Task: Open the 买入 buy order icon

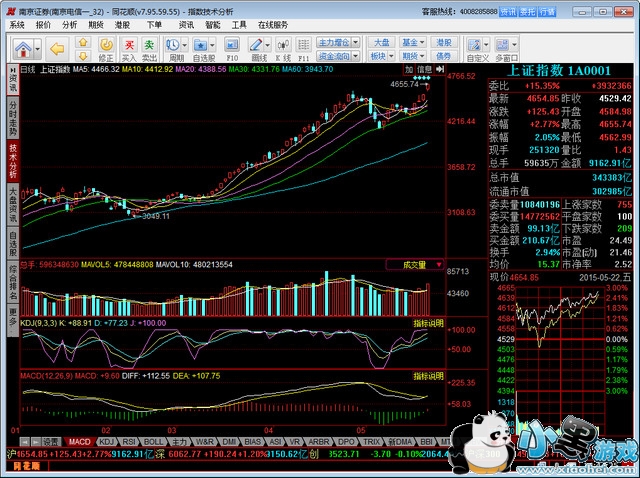Action: [129, 49]
